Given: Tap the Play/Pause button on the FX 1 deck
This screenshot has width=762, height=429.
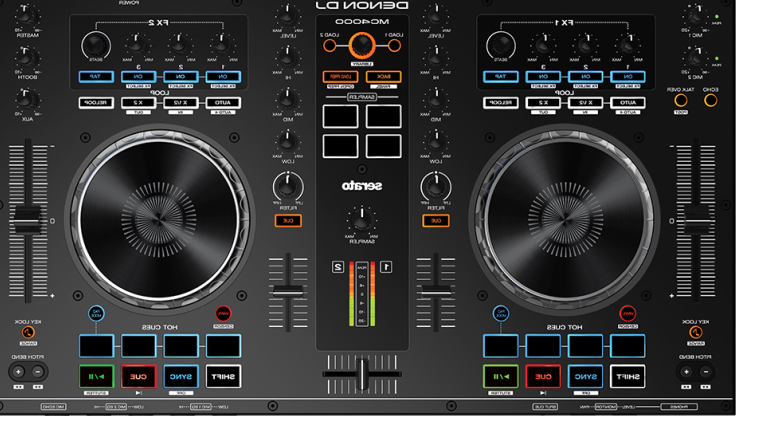Looking at the screenshot, I should pyautogui.click(x=501, y=377).
